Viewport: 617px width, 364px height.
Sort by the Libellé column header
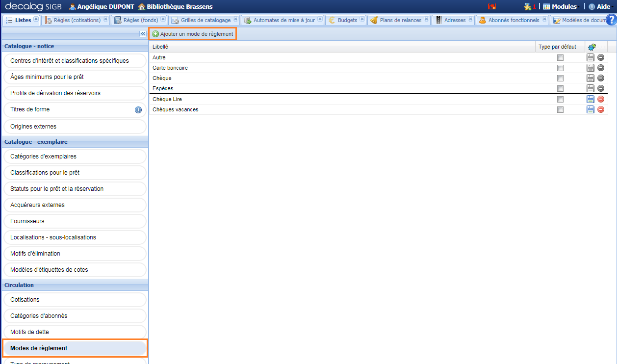coord(160,47)
